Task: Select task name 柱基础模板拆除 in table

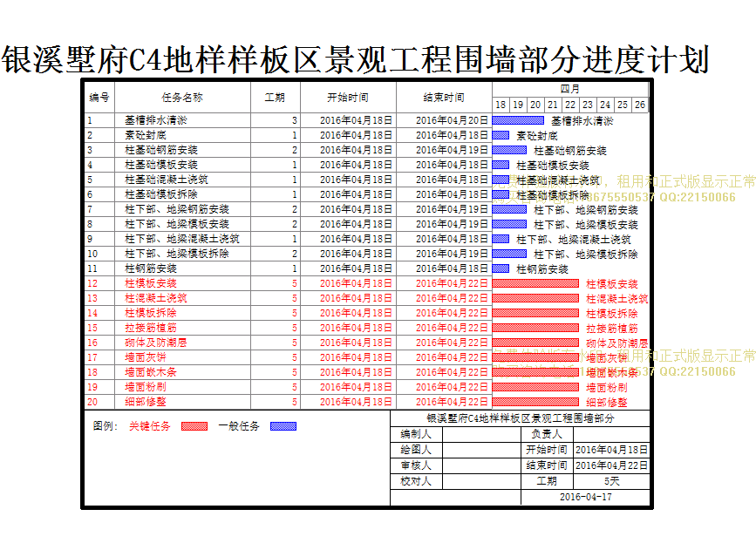Action: (x=161, y=194)
